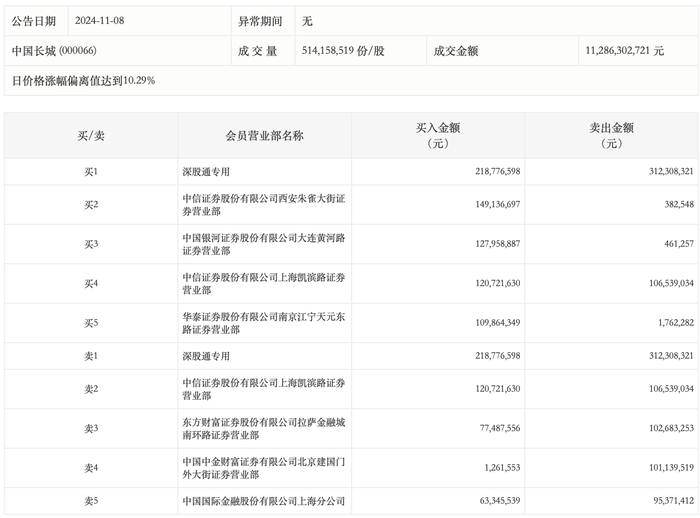Click the 会员营业部名称 column header

(265, 135)
